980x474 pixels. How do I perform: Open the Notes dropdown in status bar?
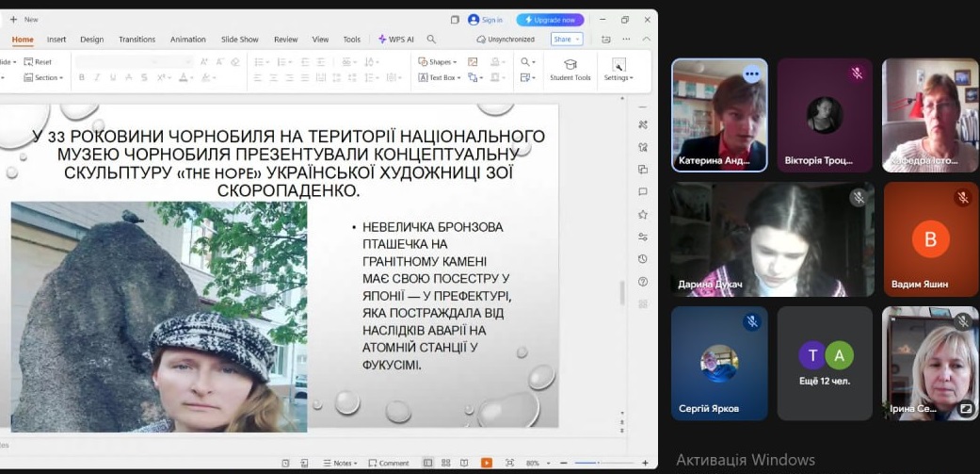[x=343, y=463]
